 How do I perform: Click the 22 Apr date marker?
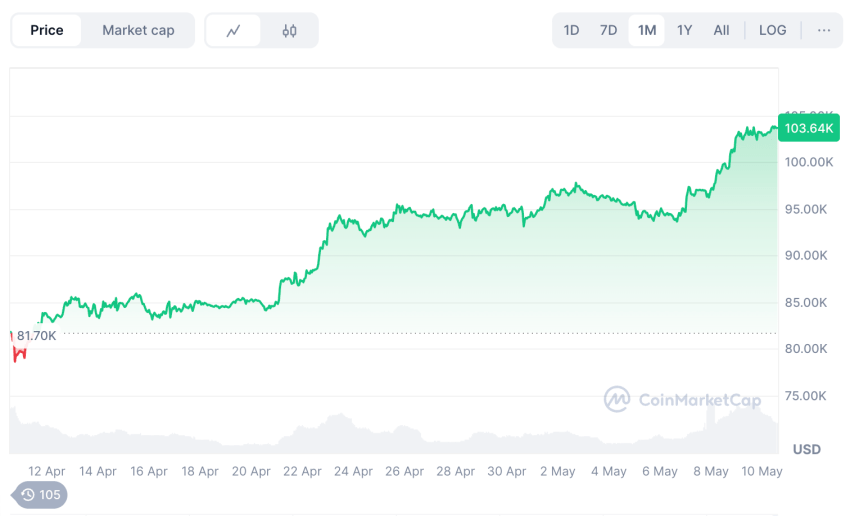point(303,471)
